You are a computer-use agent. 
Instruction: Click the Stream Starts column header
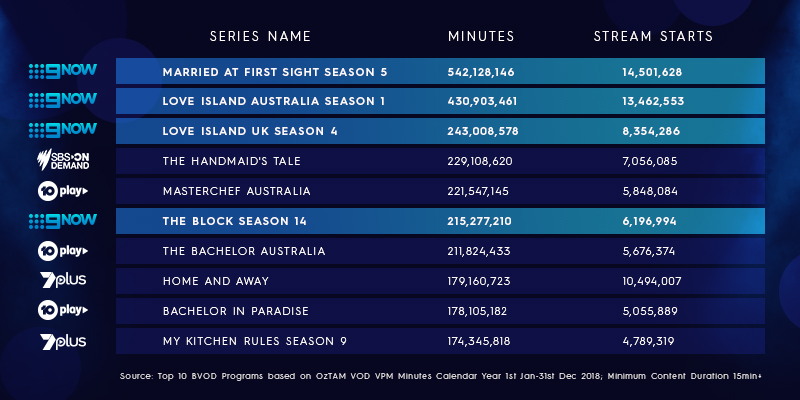[x=652, y=37]
